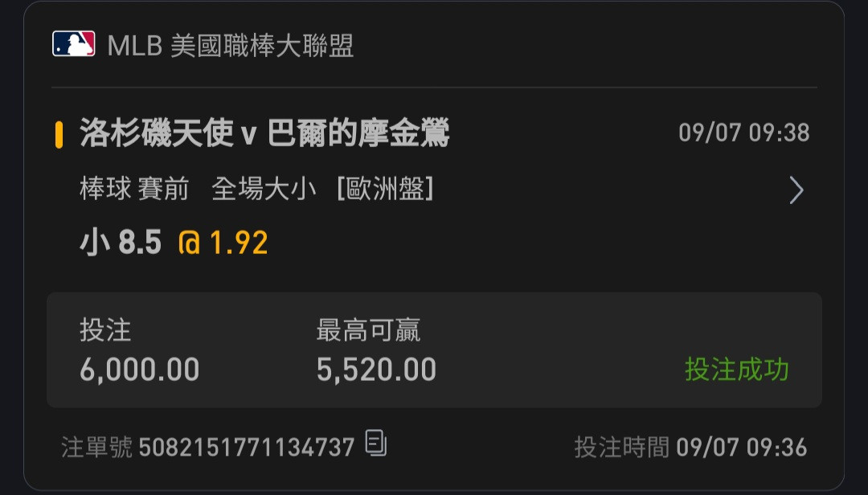Click the 投注成功 status label

[x=737, y=370]
